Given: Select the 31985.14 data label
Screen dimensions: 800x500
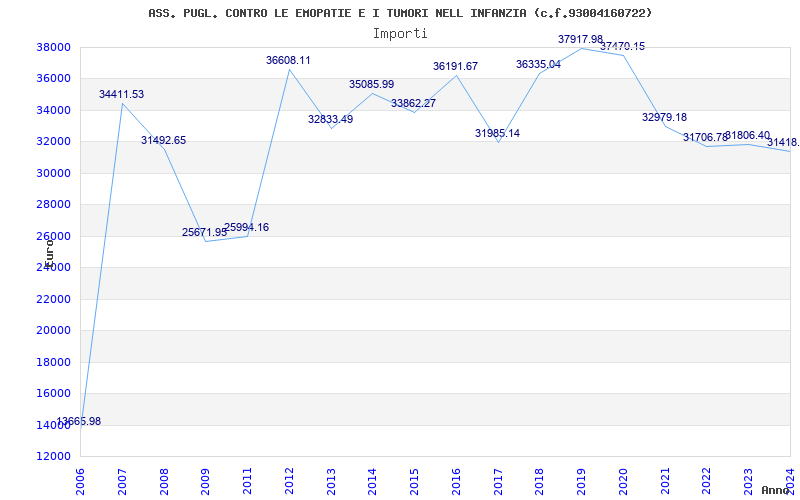Looking at the screenshot, I should click(x=497, y=133).
